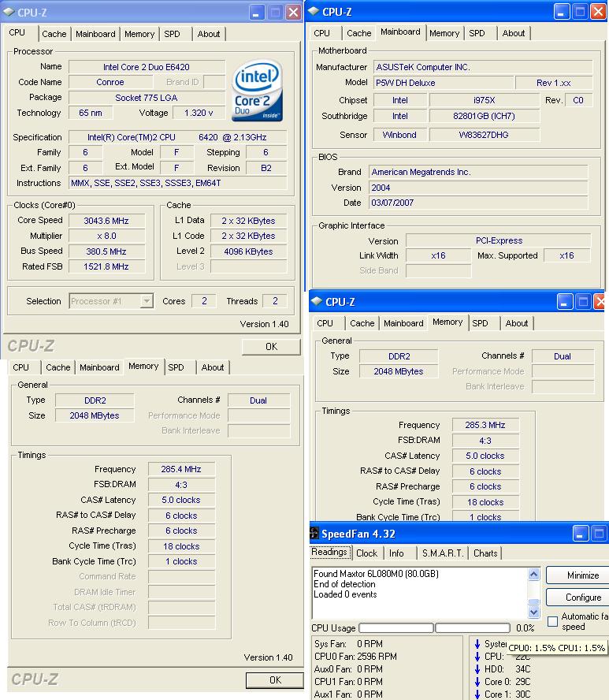Open Mainboard tab in the Processor CPU-Z window
This screenshot has width=609, height=700.
95,34
